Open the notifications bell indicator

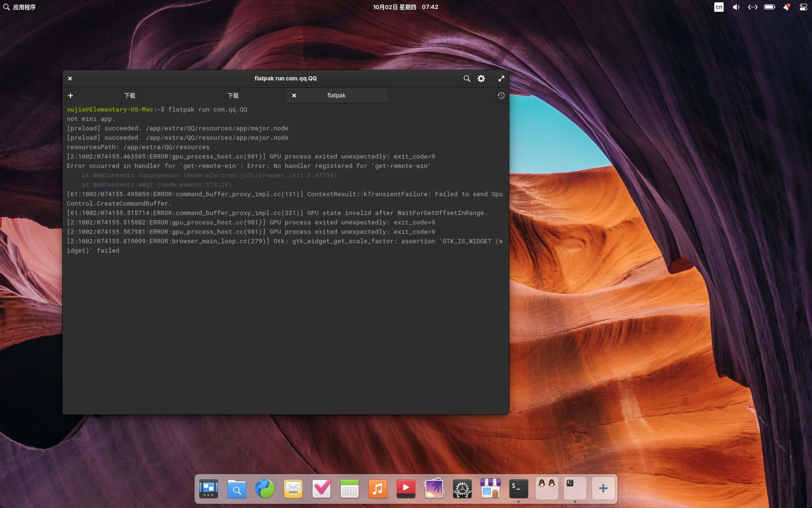tap(786, 7)
